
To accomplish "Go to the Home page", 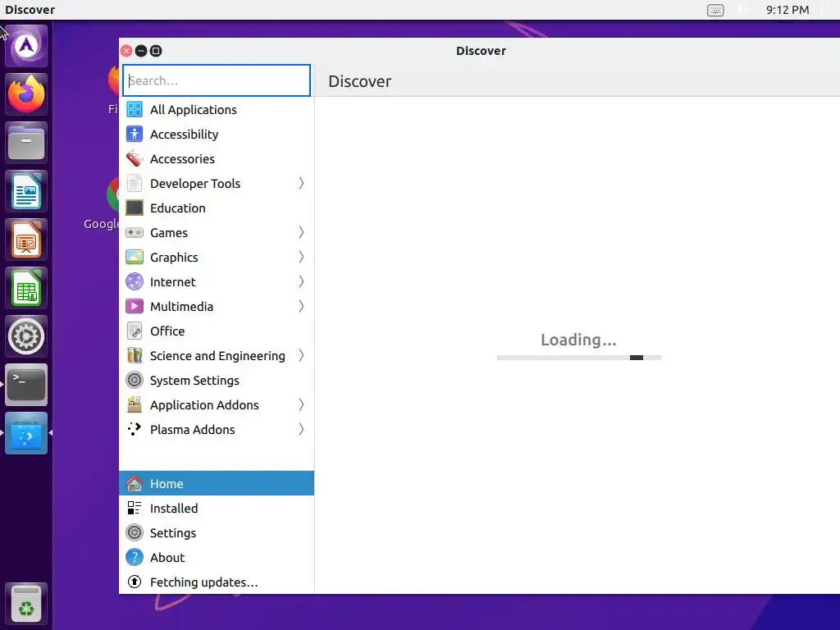I will [x=217, y=483].
